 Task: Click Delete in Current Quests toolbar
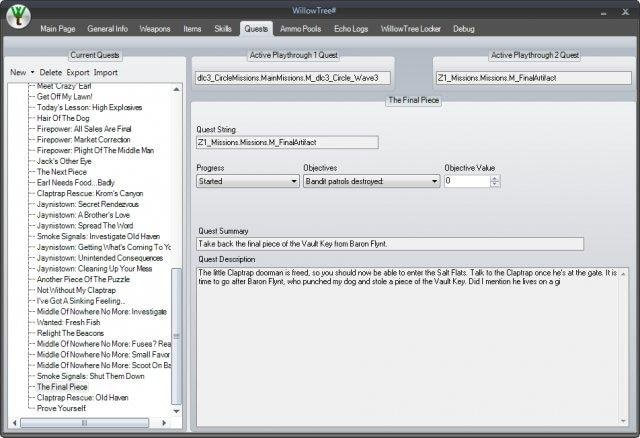pyautogui.click(x=51, y=72)
